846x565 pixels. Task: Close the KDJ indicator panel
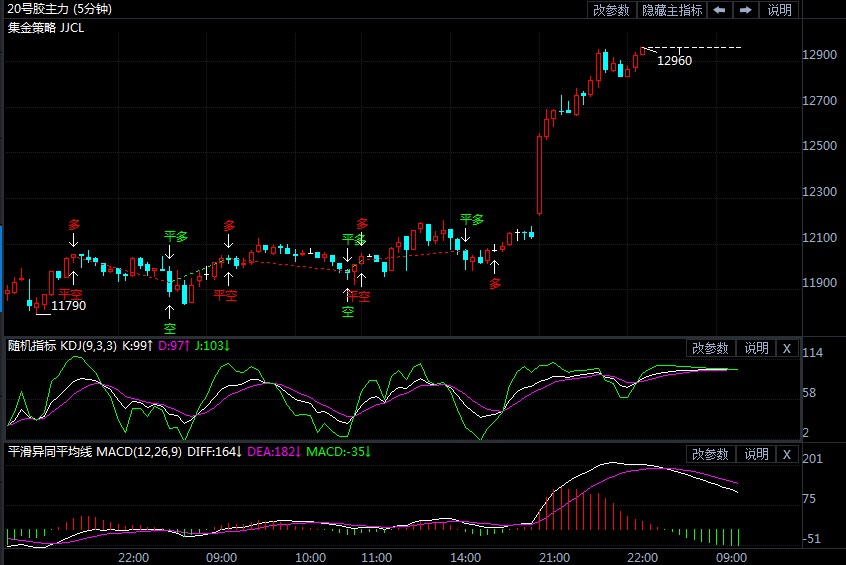pos(786,348)
